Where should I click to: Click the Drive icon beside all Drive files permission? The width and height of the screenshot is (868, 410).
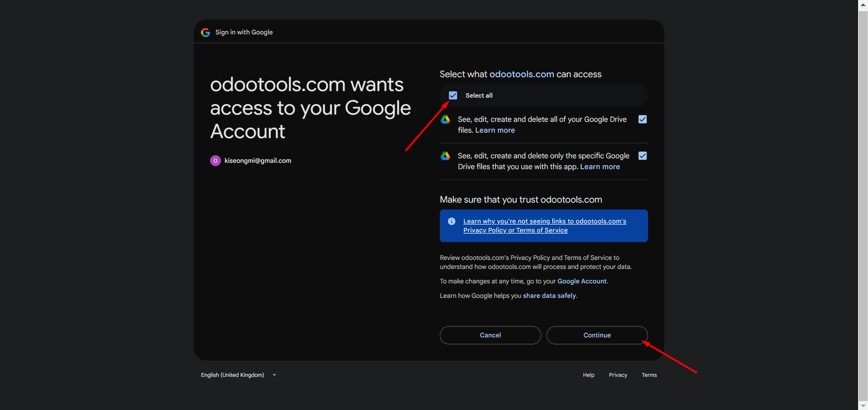coord(445,119)
